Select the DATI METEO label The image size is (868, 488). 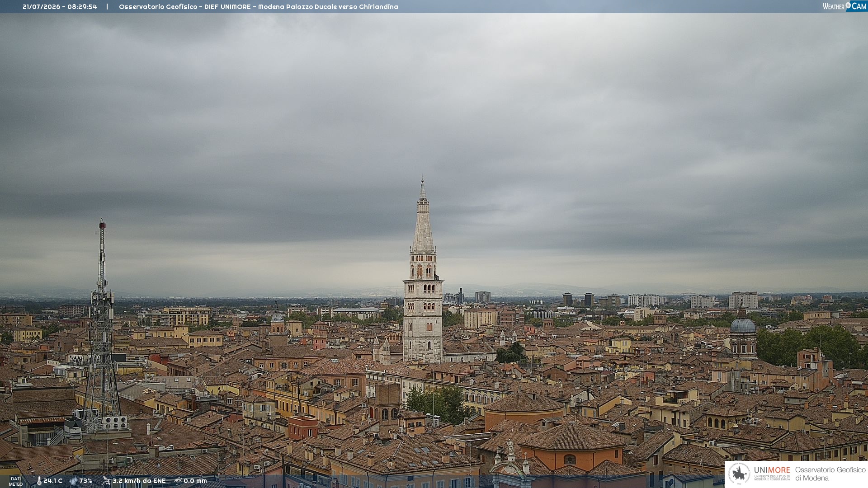click(x=16, y=481)
